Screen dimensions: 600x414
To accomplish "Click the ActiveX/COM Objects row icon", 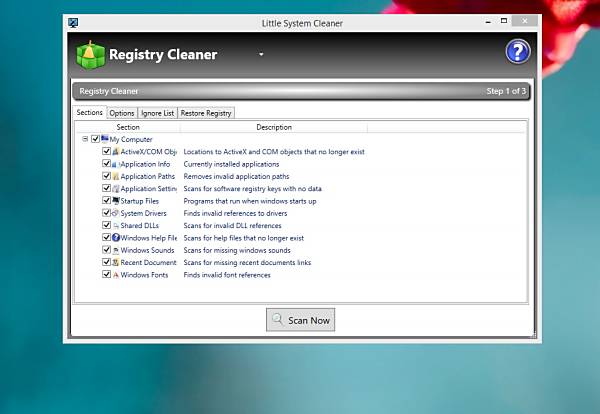I will (x=116, y=152).
